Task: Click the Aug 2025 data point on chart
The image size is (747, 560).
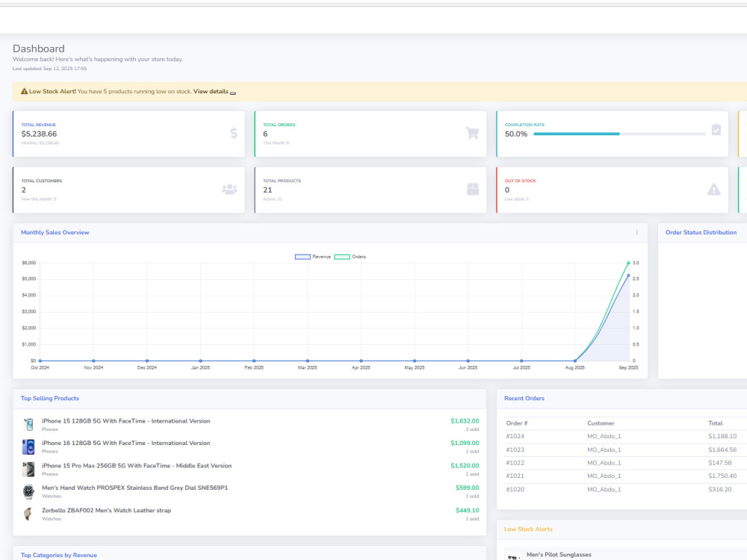Action: (575, 361)
